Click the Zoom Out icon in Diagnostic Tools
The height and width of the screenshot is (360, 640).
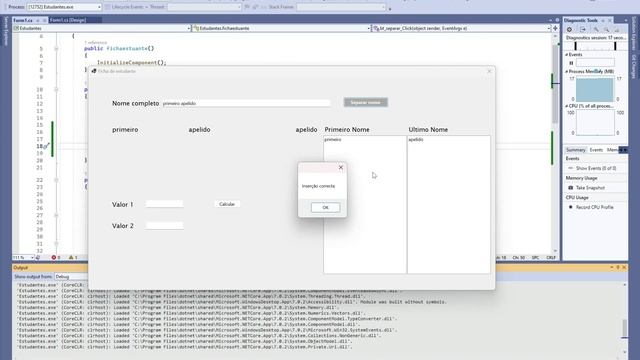[607, 29]
